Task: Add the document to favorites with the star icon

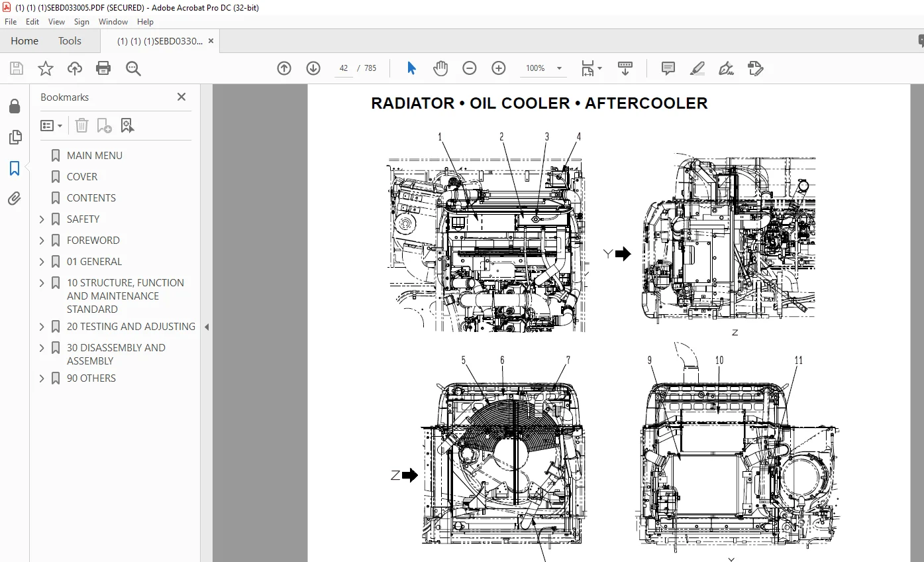Action: point(46,68)
